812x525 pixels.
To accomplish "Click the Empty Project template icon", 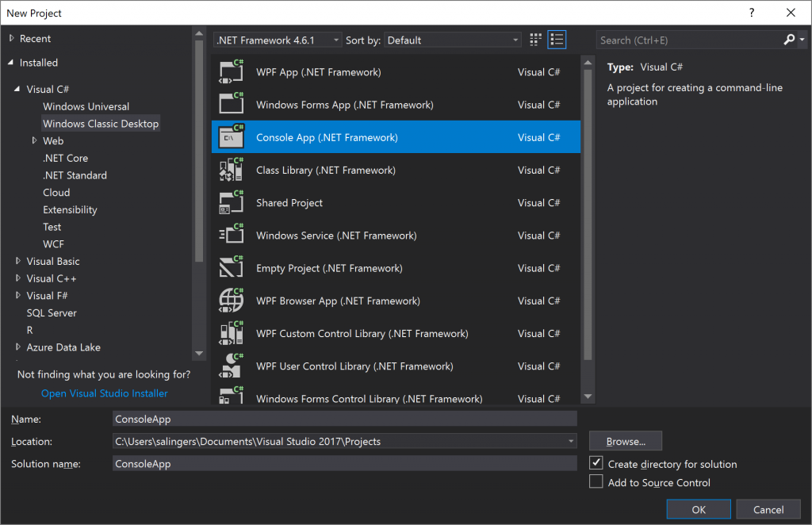I will [x=231, y=267].
